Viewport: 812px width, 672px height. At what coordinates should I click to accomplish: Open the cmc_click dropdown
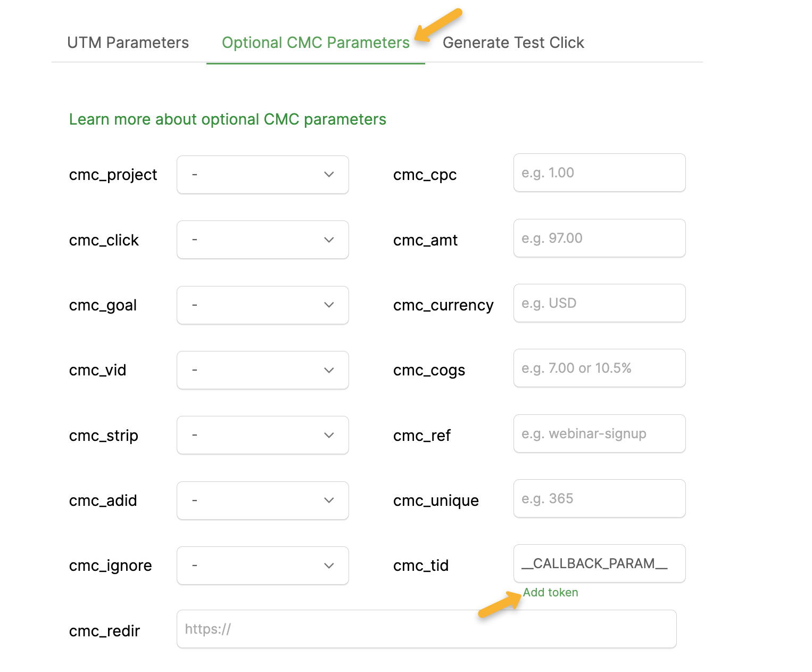(262, 240)
